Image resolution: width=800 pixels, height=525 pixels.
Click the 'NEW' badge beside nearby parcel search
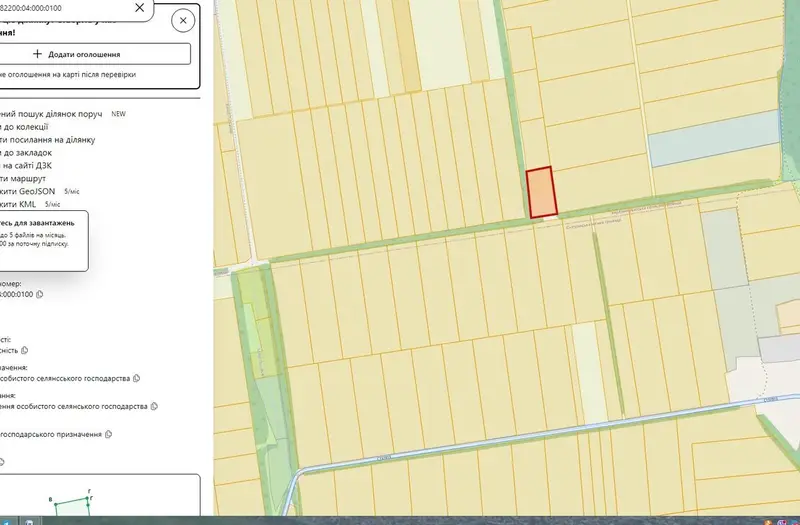(118, 114)
